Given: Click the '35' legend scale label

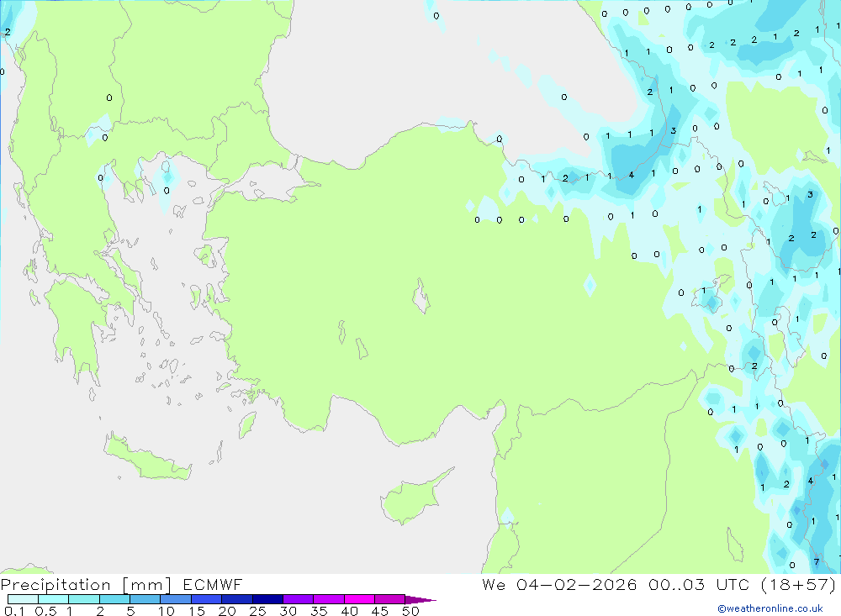Looking at the screenshot, I should coord(319,611).
